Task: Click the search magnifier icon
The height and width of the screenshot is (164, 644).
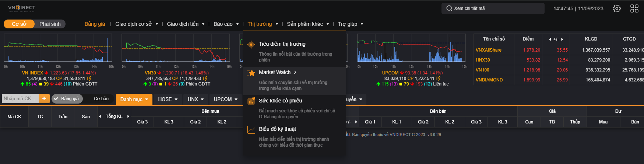Action: click(449, 8)
